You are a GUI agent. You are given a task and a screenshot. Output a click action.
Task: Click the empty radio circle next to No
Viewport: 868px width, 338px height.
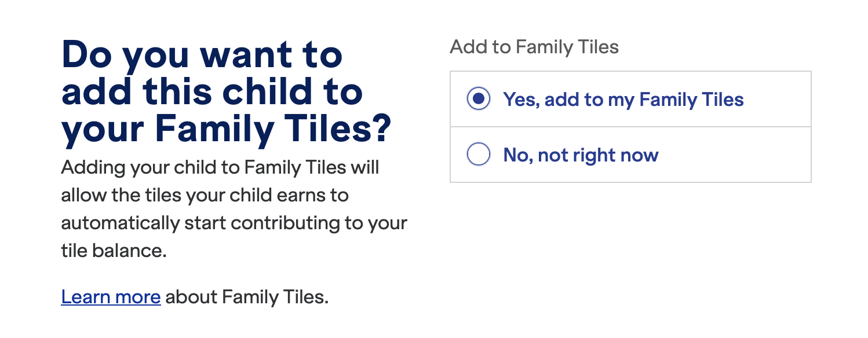point(479,155)
